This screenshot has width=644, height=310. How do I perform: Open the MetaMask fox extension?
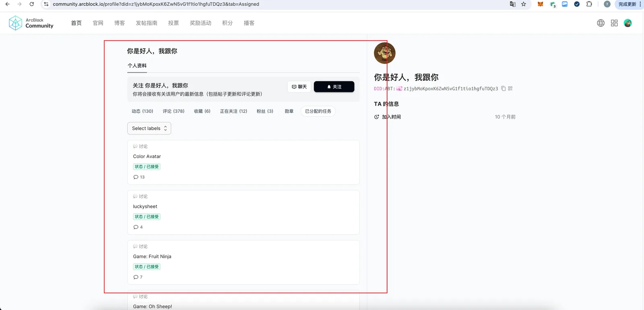(x=541, y=4)
